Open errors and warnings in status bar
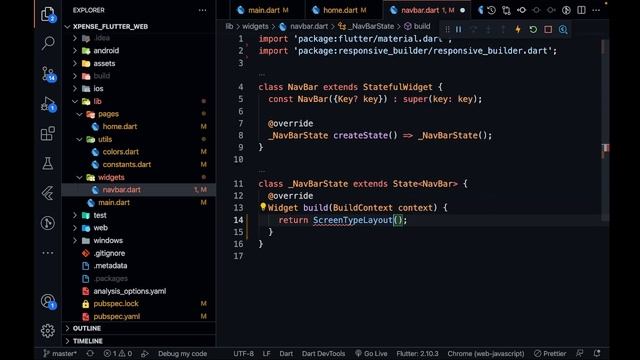The image size is (640, 360). [118, 353]
